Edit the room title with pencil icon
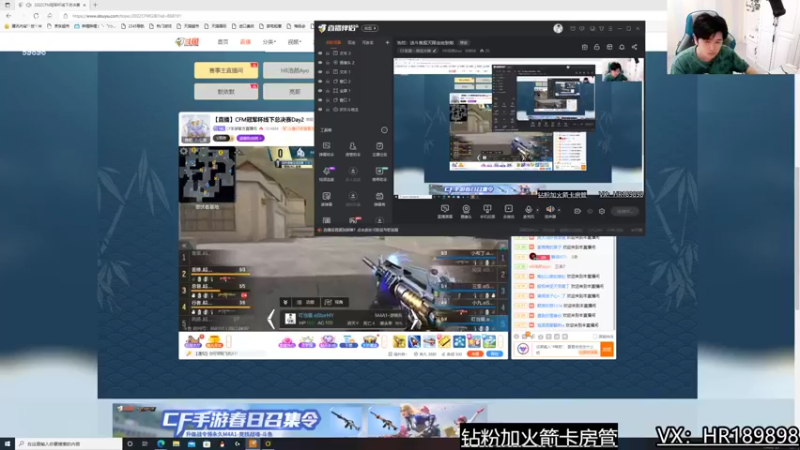800x450 pixels. click(x=435, y=51)
